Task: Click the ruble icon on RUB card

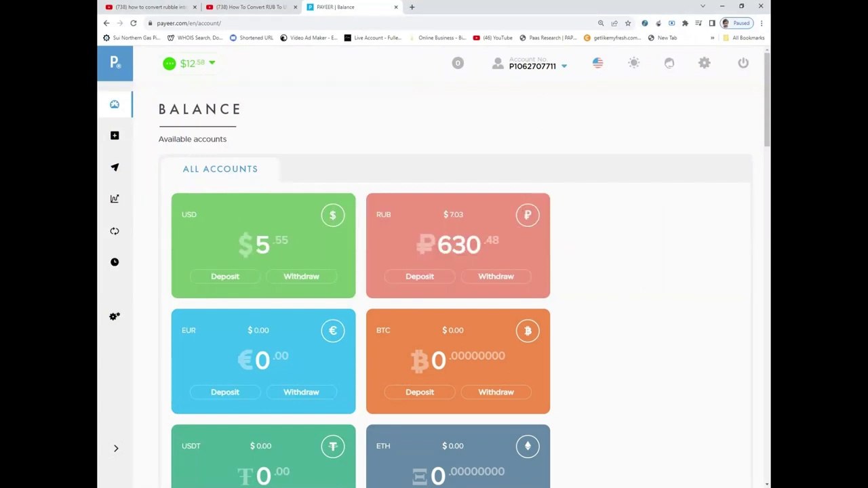Action: (528, 216)
